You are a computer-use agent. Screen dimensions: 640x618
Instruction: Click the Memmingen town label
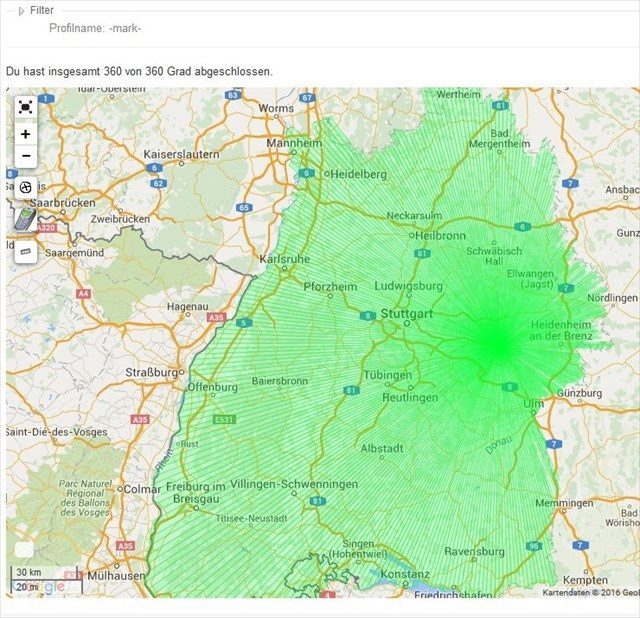(564, 503)
